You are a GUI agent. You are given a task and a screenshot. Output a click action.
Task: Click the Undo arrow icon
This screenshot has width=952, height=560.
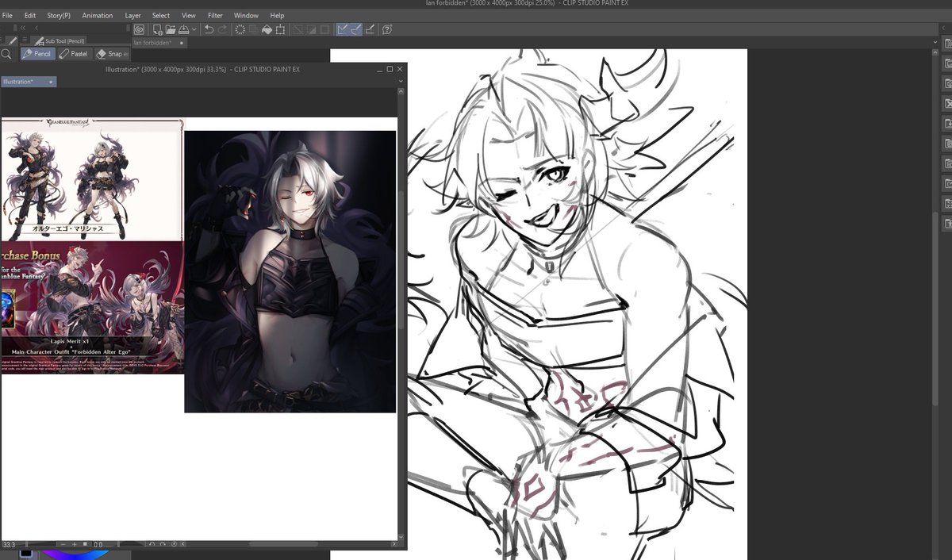tap(209, 29)
